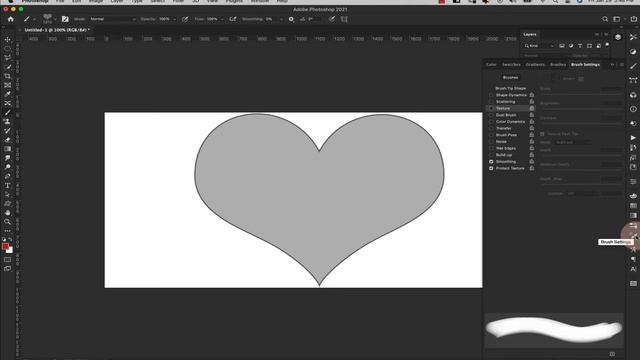Enable Scattering checkbox
The width and height of the screenshot is (640, 360).
click(491, 102)
